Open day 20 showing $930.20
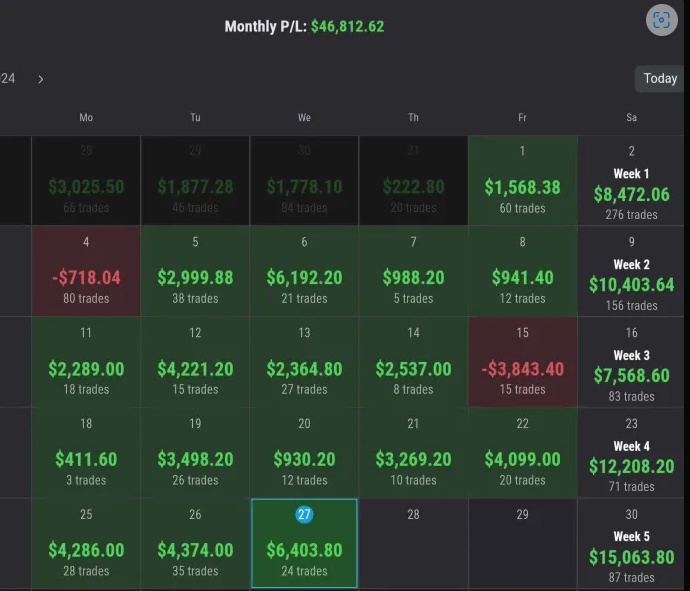The height and width of the screenshot is (591, 690). coord(304,453)
